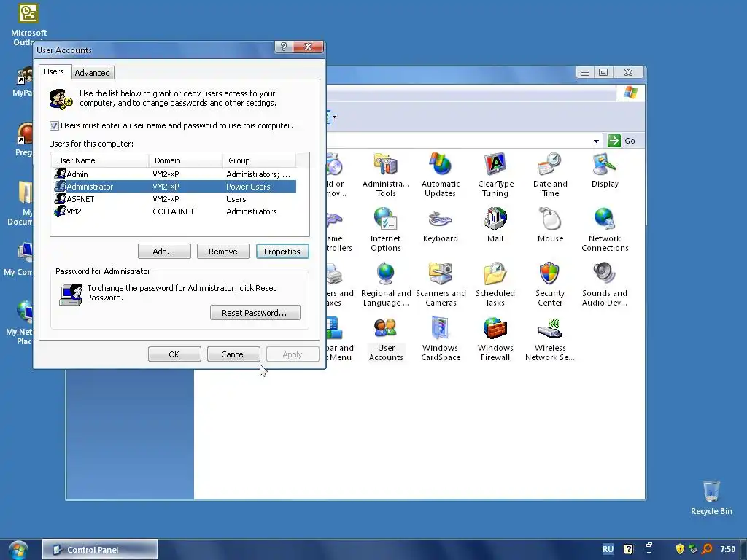The height and width of the screenshot is (560, 747).
Task: Open Network Connections icon
Action: (x=605, y=230)
